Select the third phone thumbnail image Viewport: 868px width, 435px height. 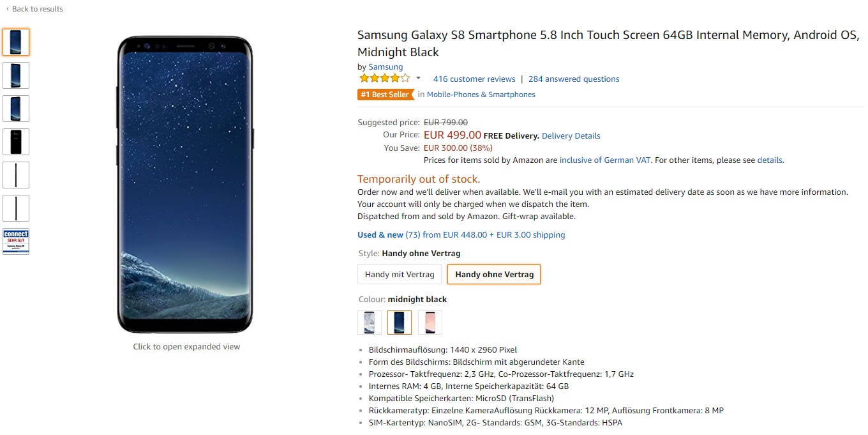tap(16, 109)
